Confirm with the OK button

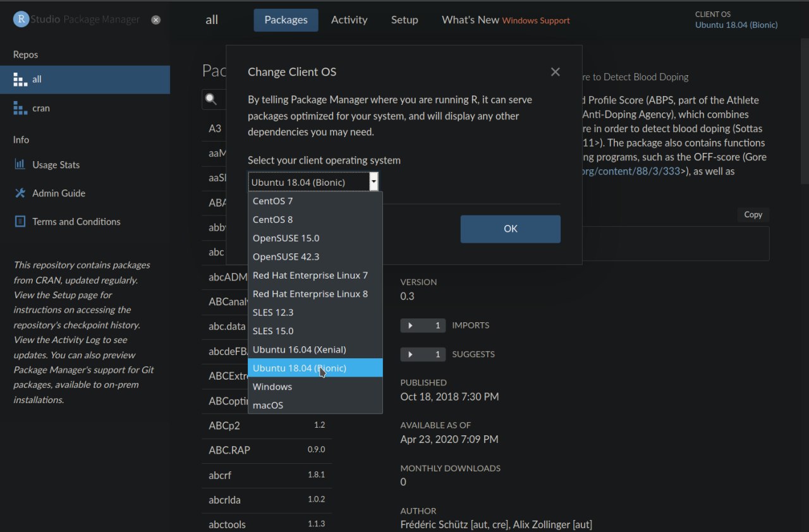coord(511,229)
